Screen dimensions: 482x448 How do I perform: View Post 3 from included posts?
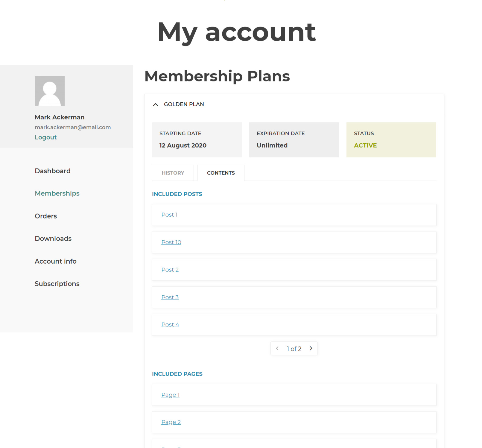coord(170,297)
